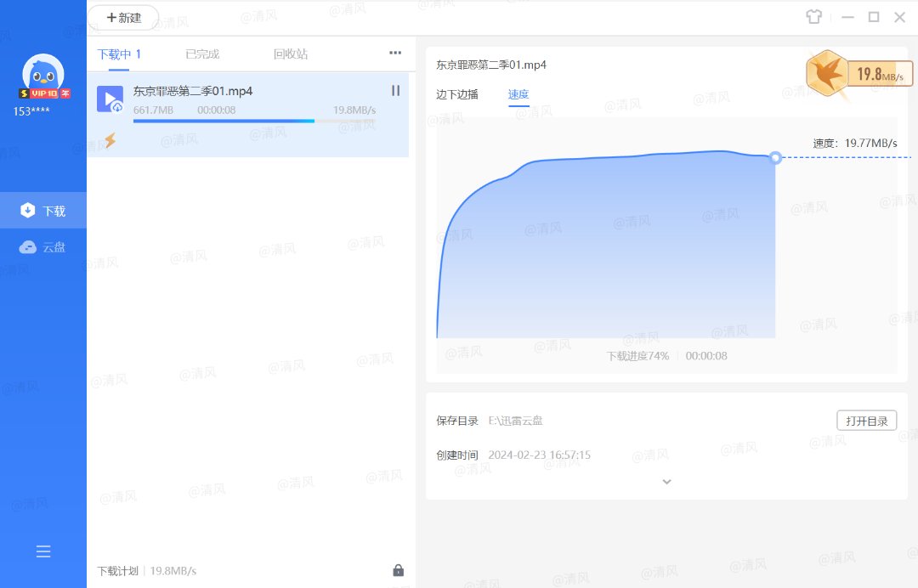Open the cloud disk sidebar item
The image size is (918, 588).
43,247
